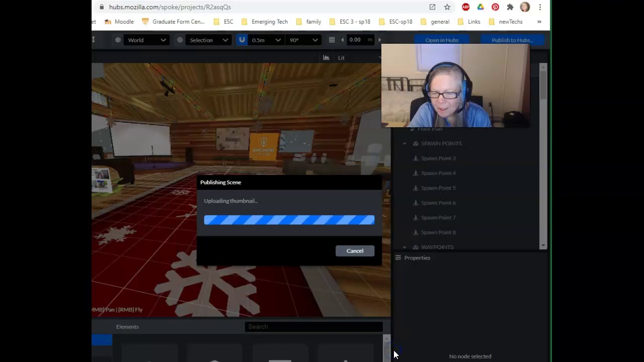Open the Graduate Form Cen... bookmark
Screen dimensions: 644x362
(x=173, y=22)
